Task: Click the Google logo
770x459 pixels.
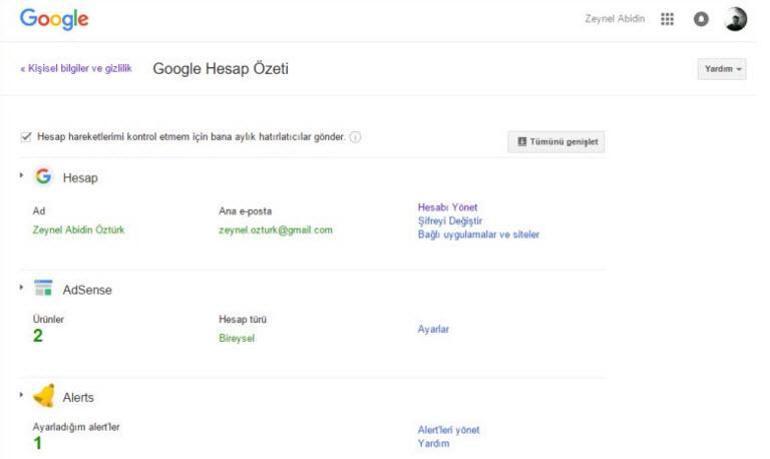Action: click(x=54, y=19)
